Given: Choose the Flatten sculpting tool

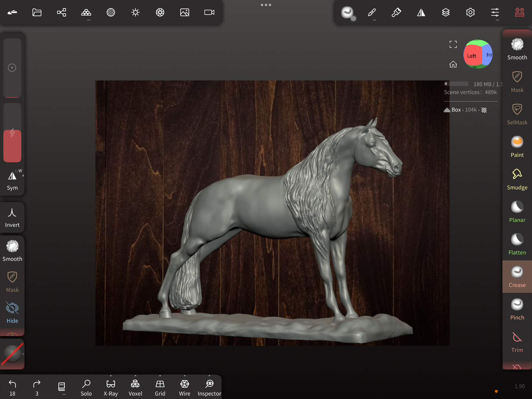Looking at the screenshot, I should [517, 244].
